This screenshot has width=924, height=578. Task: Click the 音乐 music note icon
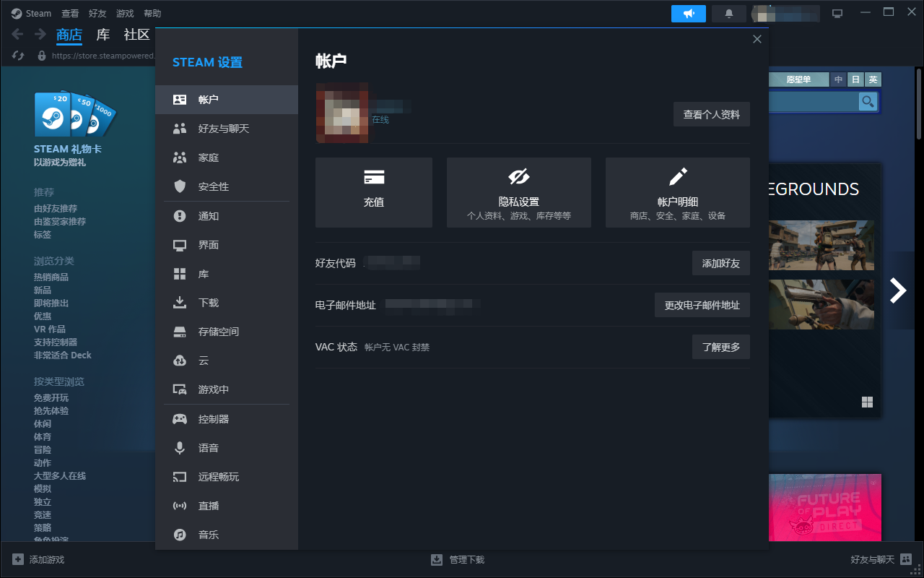pyautogui.click(x=180, y=535)
